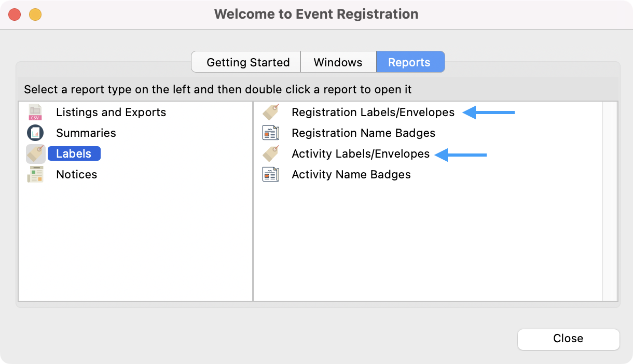Image resolution: width=633 pixels, height=364 pixels.
Task: Select Registration Labels/Envelopes report text
Action: coord(373,112)
